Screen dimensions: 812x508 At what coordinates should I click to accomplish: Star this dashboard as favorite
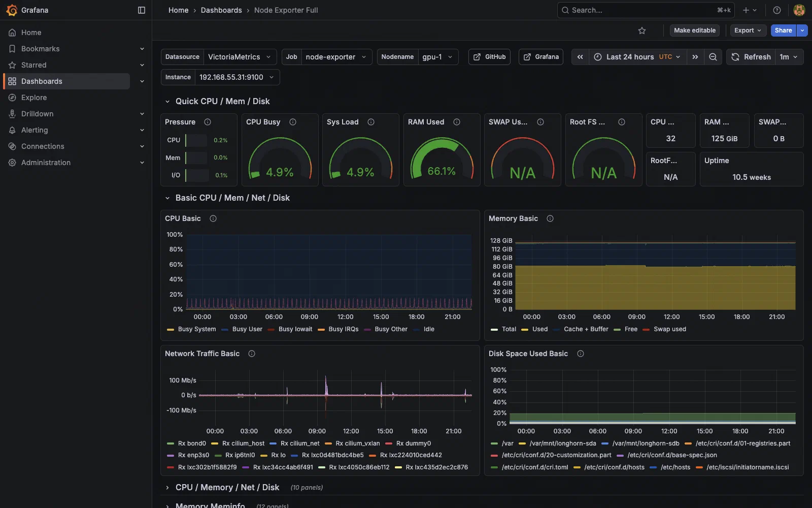pyautogui.click(x=642, y=30)
